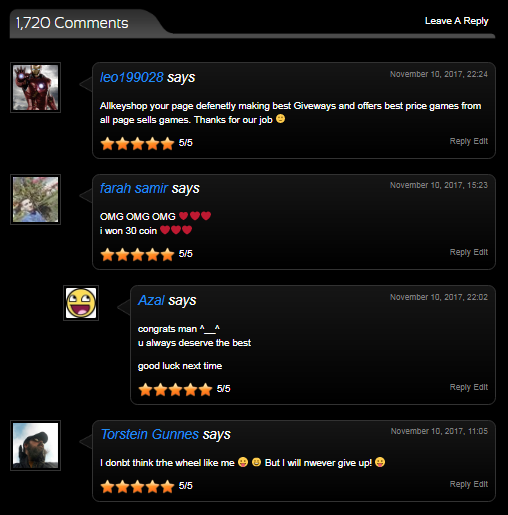This screenshot has width=508, height=515.
Task: Open Torstein Gunnes's name link
Action: coord(150,434)
